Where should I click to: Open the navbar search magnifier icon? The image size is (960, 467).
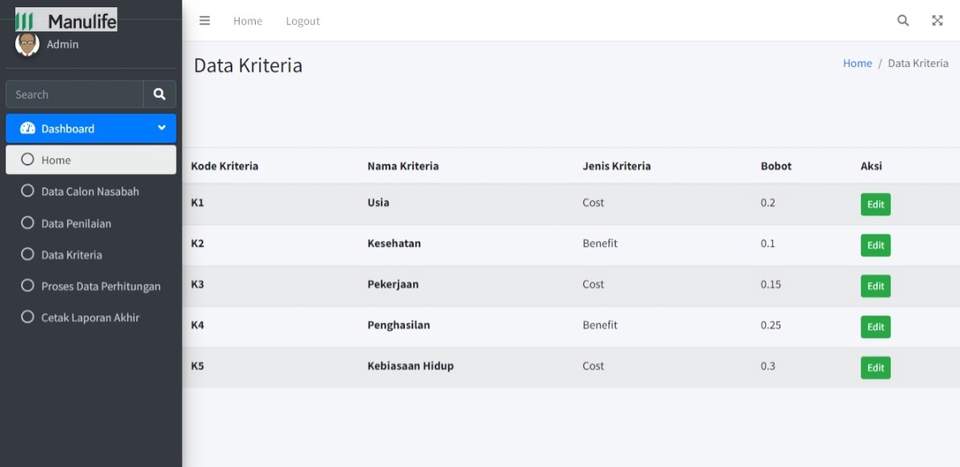[x=903, y=20]
